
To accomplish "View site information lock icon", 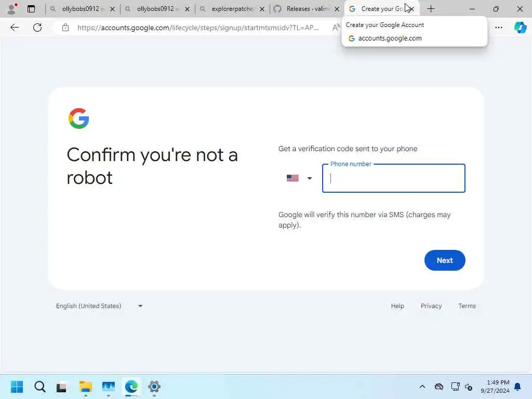I will point(65,28).
